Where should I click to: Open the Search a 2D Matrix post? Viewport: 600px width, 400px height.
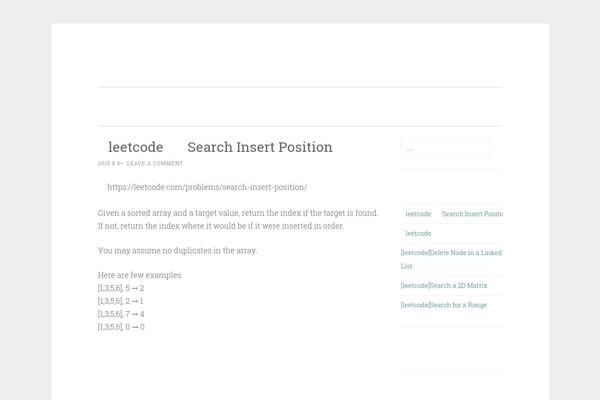444,286
